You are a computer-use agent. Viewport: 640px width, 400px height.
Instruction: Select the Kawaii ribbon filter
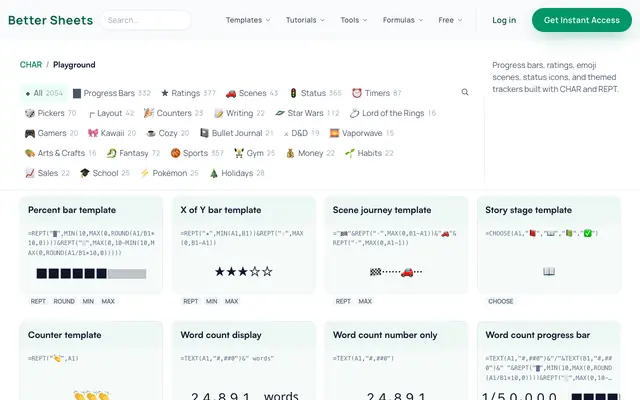click(x=112, y=133)
